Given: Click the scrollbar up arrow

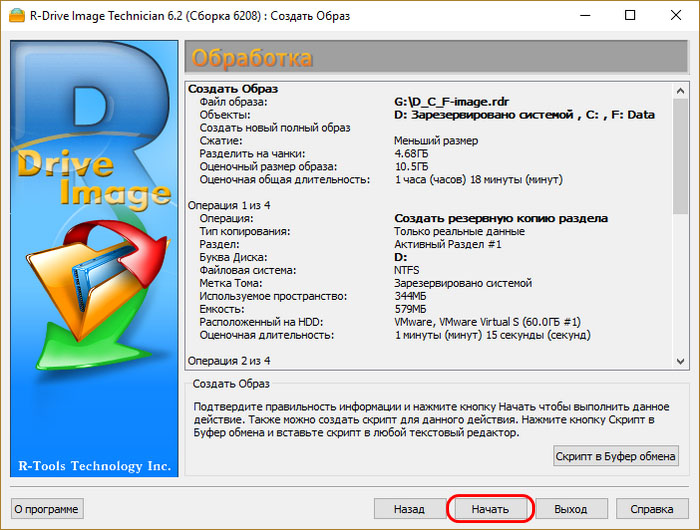Looking at the screenshot, I should pyautogui.click(x=680, y=91).
